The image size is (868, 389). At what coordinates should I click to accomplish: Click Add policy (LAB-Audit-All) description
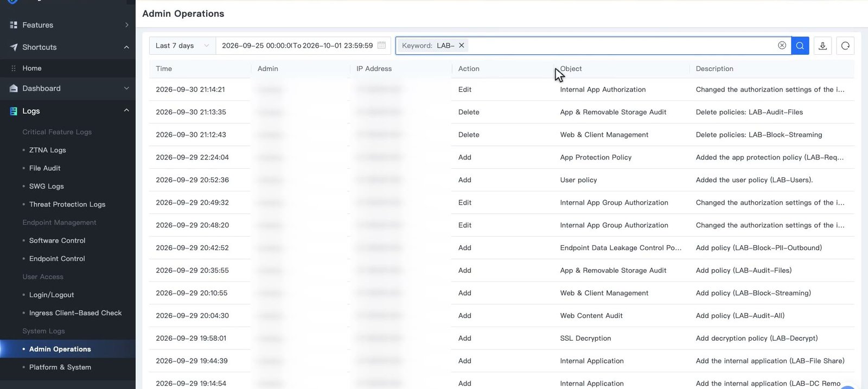point(740,316)
